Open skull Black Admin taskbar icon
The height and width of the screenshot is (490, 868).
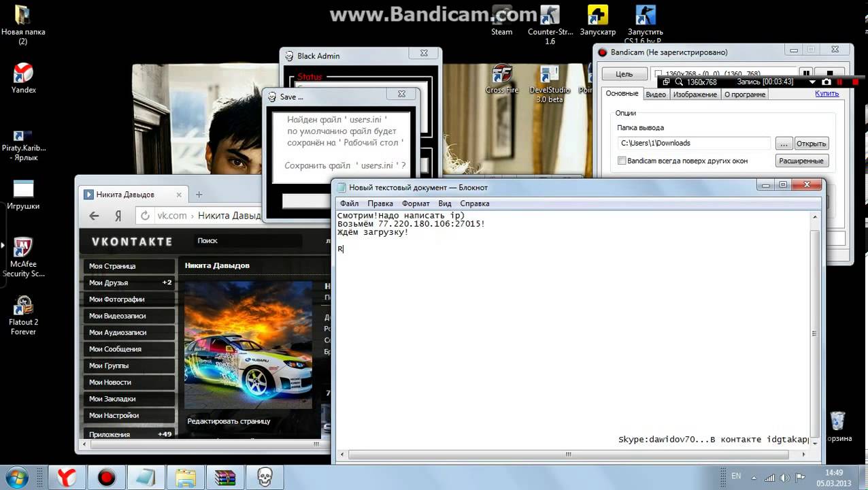264,477
